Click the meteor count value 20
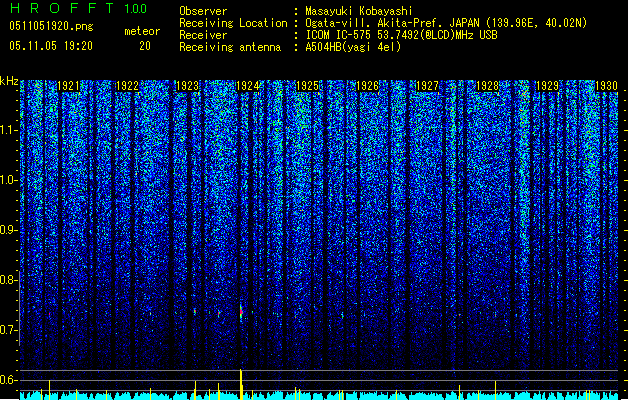629x400 pixels. [145, 46]
